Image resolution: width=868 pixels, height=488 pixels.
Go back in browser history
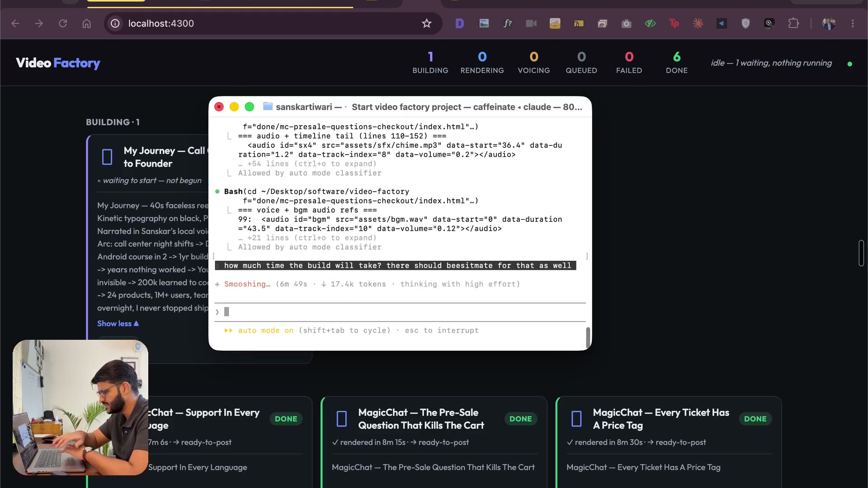point(15,23)
